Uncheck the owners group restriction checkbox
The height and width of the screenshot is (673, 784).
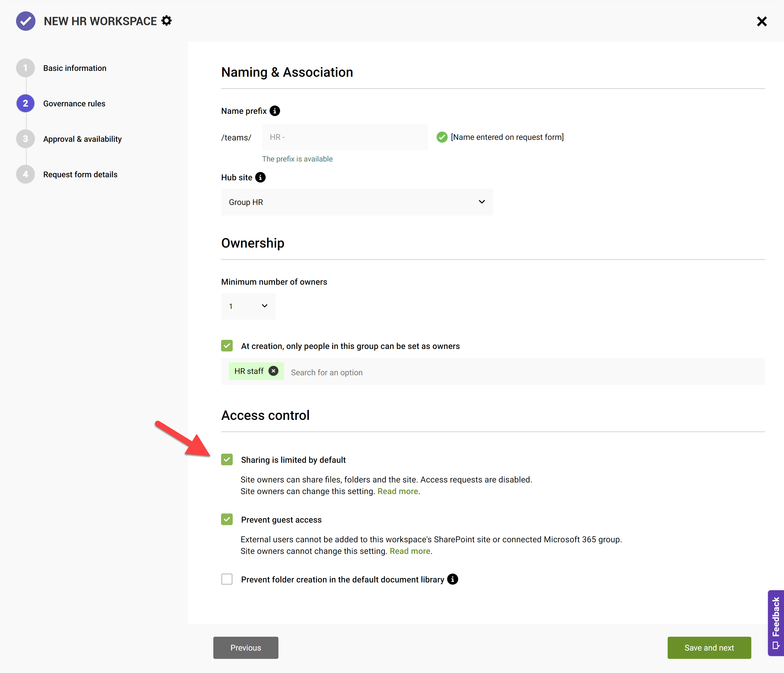coord(227,346)
